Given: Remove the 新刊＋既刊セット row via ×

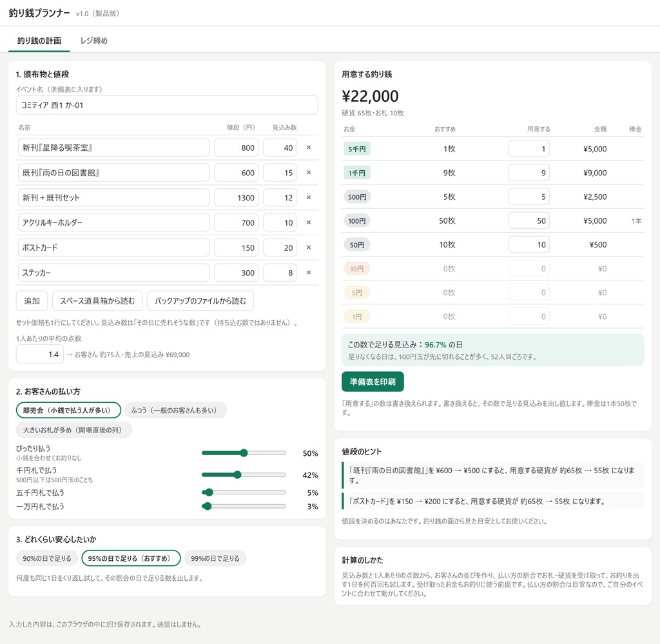Looking at the screenshot, I should coord(309,197).
